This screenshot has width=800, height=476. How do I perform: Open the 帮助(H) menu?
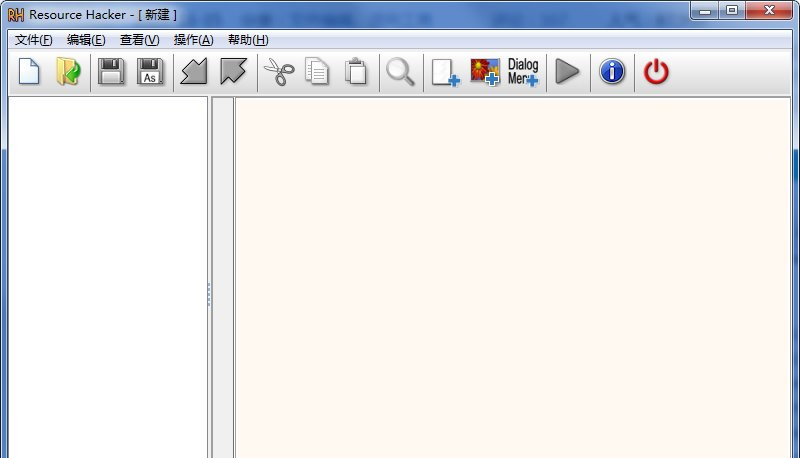click(x=248, y=40)
